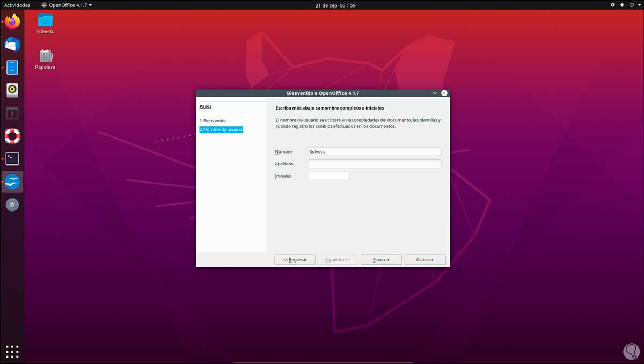The width and height of the screenshot is (644, 364).
Task: Launch the Terminal from the dock
Action: tap(12, 158)
